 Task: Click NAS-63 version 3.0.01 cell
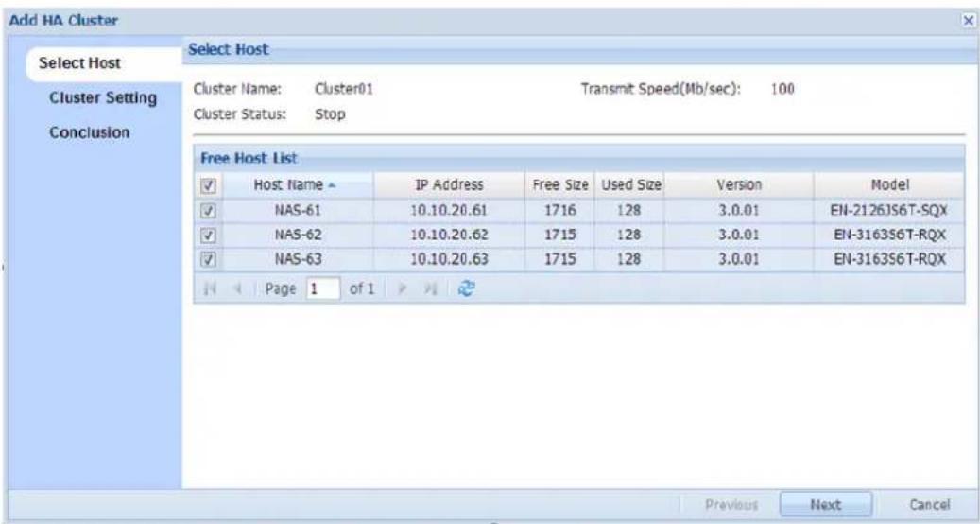(739, 259)
